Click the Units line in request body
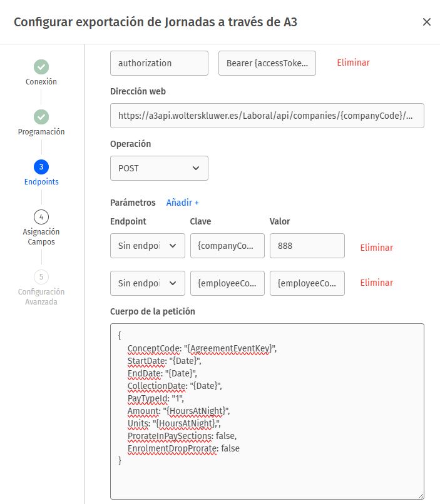Image resolution: width=440 pixels, height=504 pixels. click(x=174, y=423)
